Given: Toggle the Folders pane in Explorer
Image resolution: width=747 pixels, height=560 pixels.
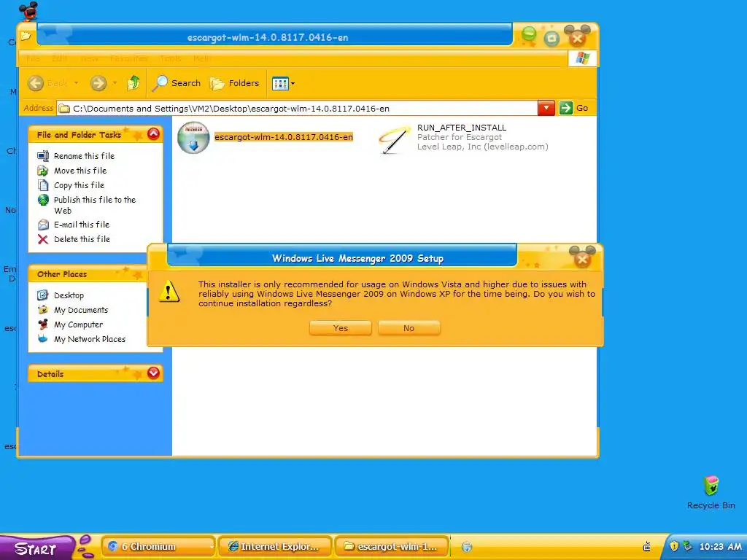Looking at the screenshot, I should coord(234,83).
